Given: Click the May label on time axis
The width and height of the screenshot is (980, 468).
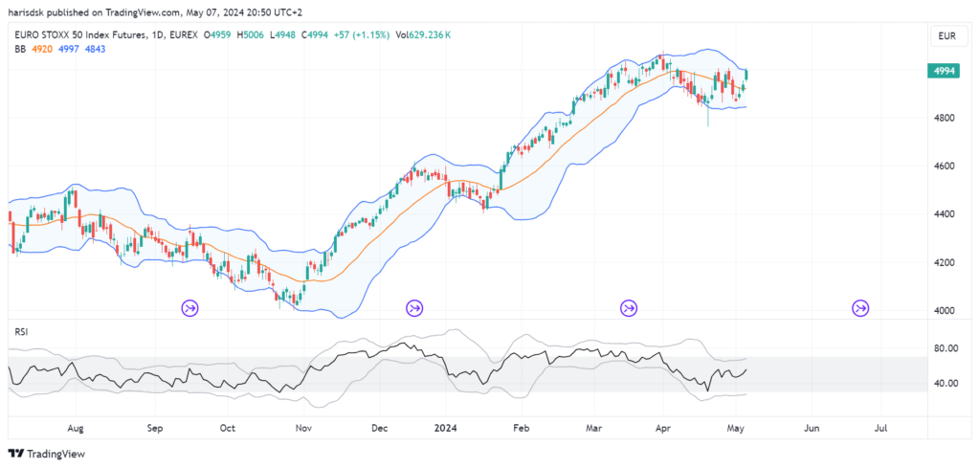Looking at the screenshot, I should (x=738, y=429).
